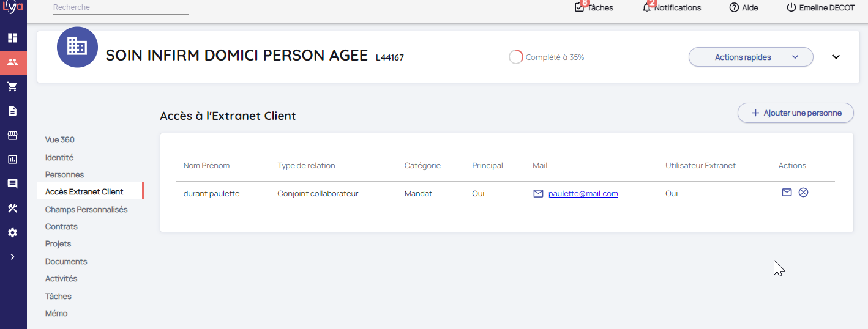This screenshot has width=868, height=329.
Task: Go to Contrats section
Action: (61, 226)
